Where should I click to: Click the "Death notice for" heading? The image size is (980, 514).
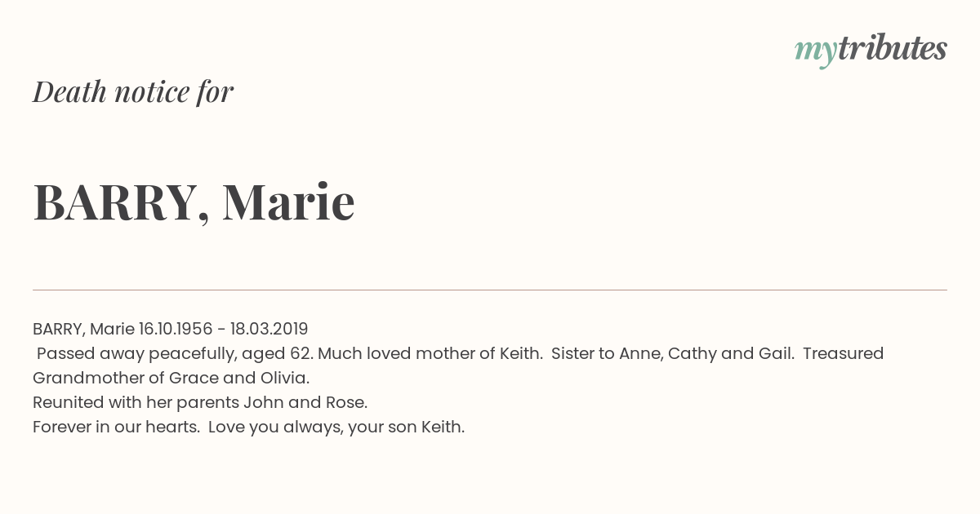tap(133, 91)
